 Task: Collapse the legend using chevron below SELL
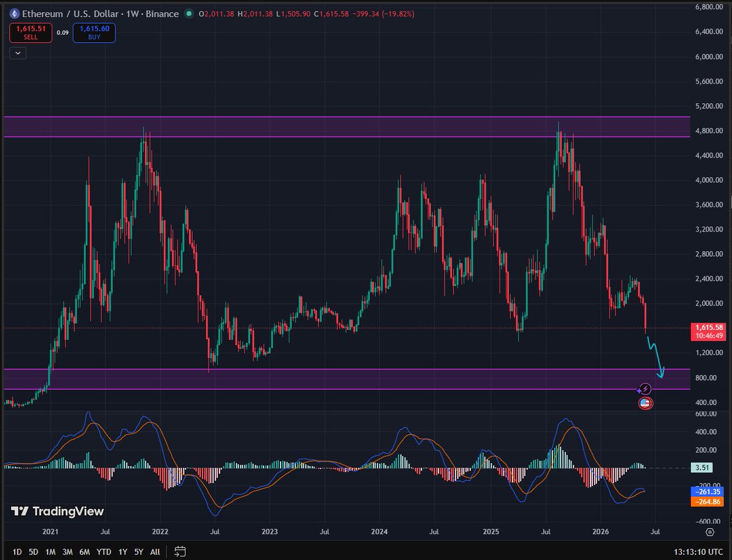pyautogui.click(x=18, y=53)
